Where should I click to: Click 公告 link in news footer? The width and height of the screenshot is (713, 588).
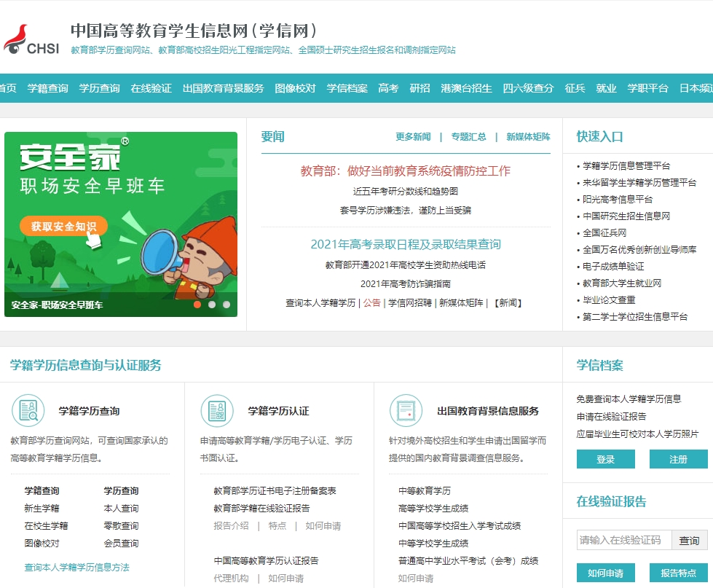click(371, 303)
